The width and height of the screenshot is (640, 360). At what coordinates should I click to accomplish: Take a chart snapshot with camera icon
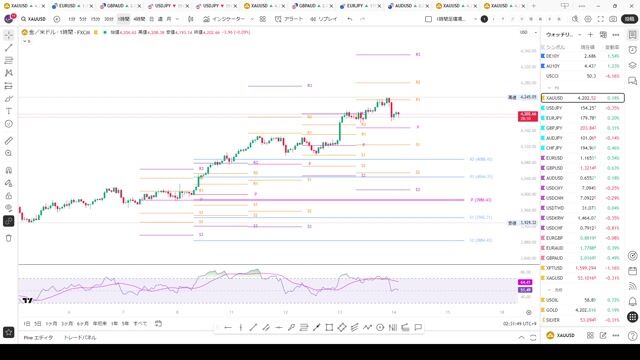pos(613,19)
